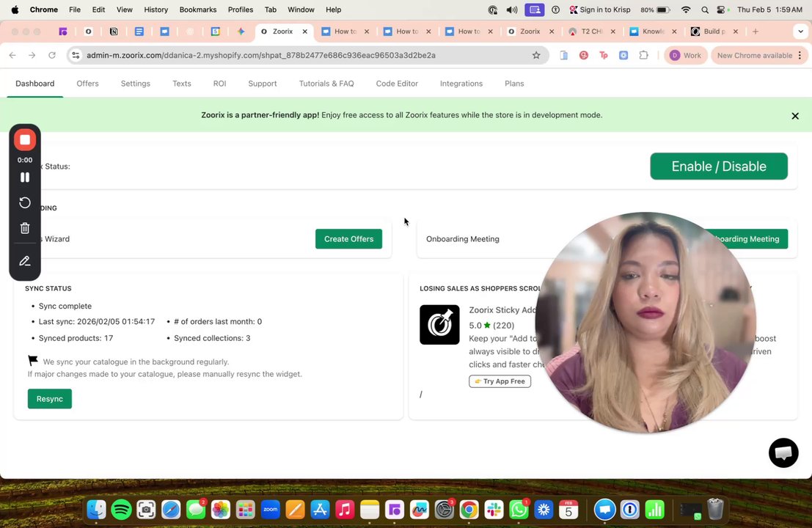This screenshot has width=812, height=528.
Task: Click the Zoorix Sticky Add app logo
Action: click(439, 325)
